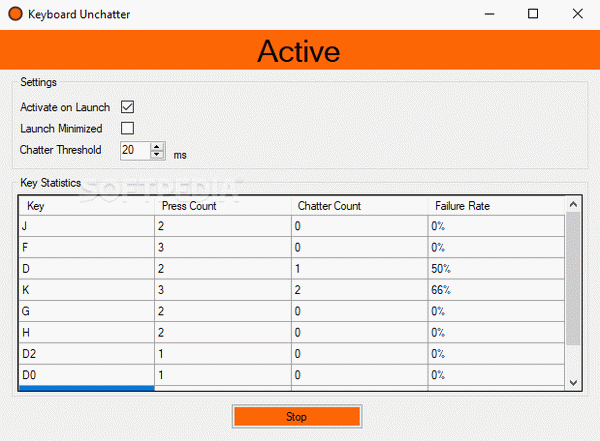Image resolution: width=600 pixels, height=441 pixels.
Task: Maximize the Keyboard Unchatter window
Action: pos(533,14)
